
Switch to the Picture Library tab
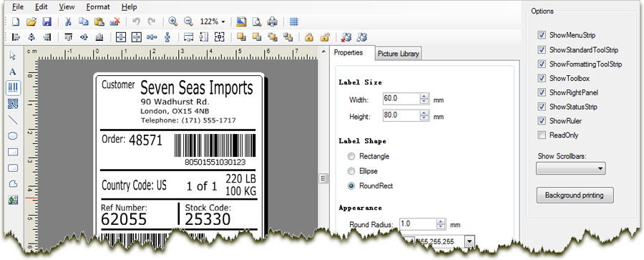pos(398,54)
